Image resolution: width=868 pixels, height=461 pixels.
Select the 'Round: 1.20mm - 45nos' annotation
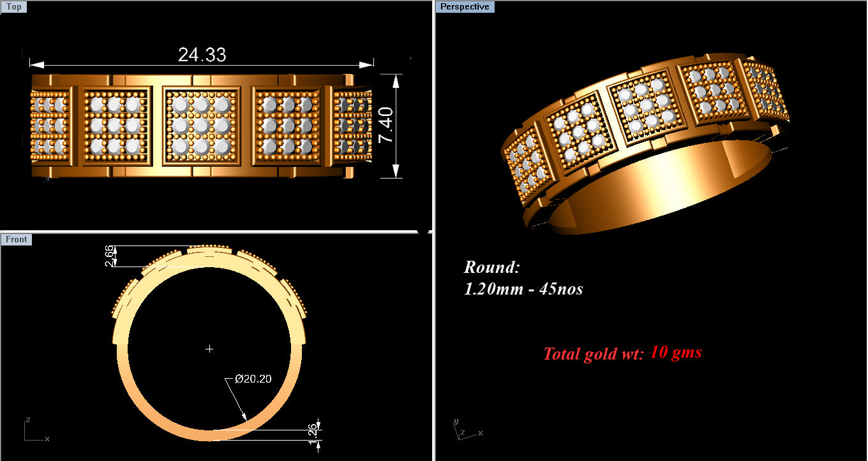(523, 279)
